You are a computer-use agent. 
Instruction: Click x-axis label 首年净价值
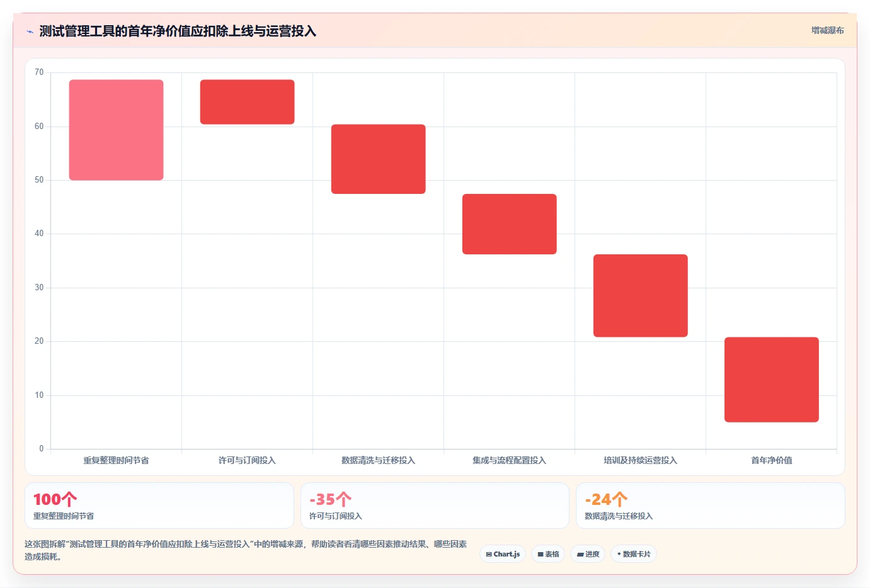[771, 460]
